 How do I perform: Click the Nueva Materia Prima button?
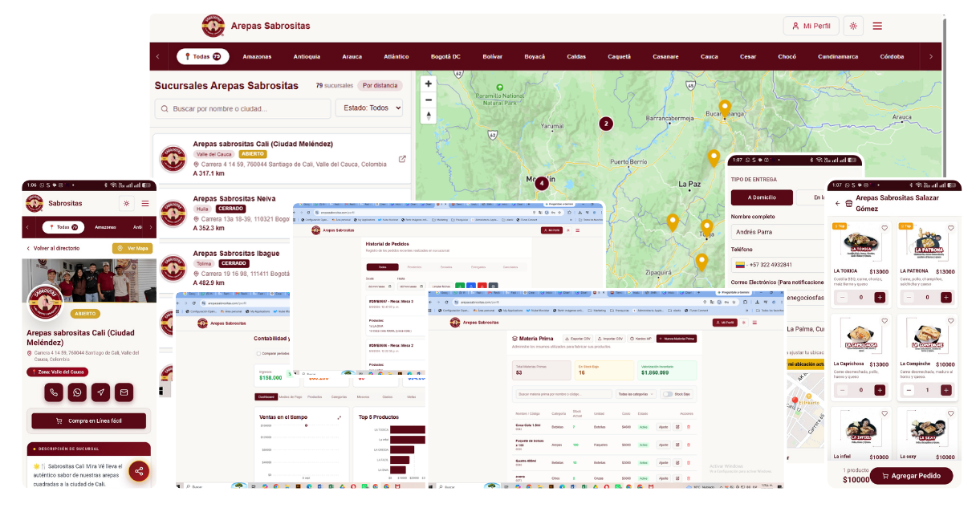[676, 339]
